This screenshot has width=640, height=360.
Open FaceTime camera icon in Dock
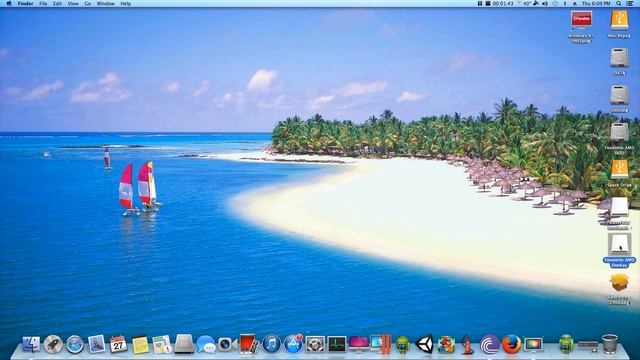click(x=227, y=344)
